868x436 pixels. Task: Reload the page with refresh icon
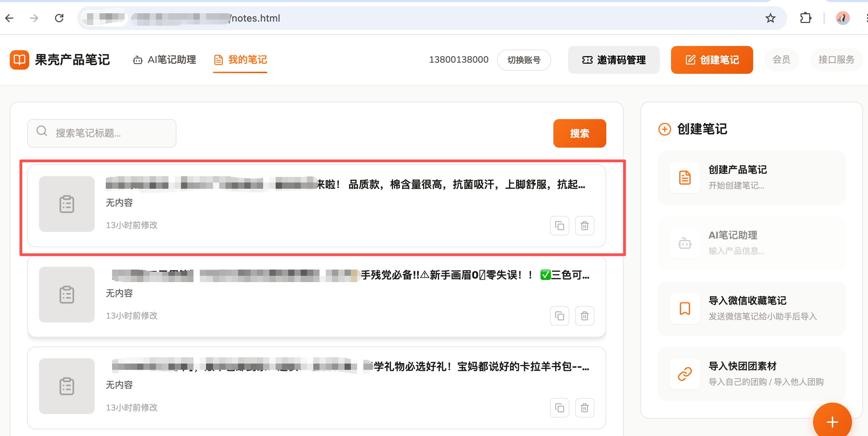59,18
